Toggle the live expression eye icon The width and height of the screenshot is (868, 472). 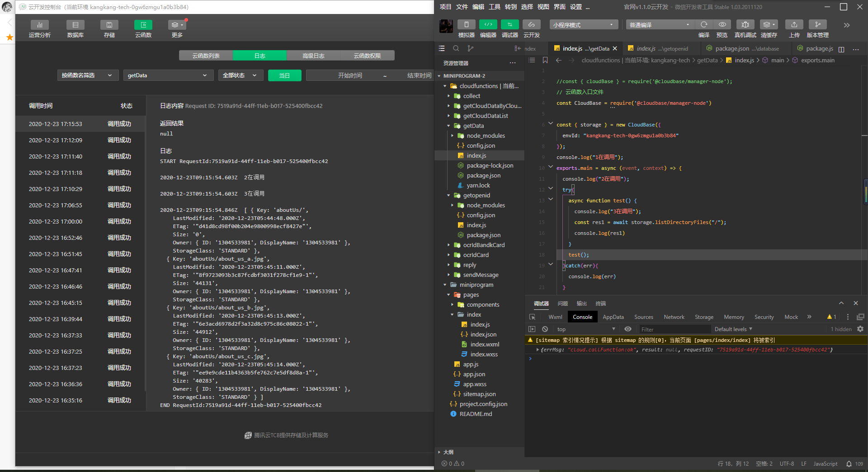pyautogui.click(x=628, y=329)
